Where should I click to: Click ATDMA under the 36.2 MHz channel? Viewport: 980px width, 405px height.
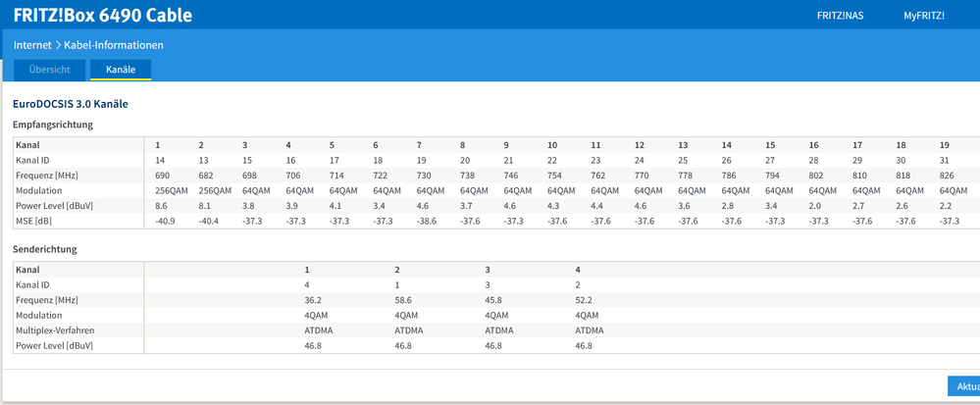[x=319, y=330]
